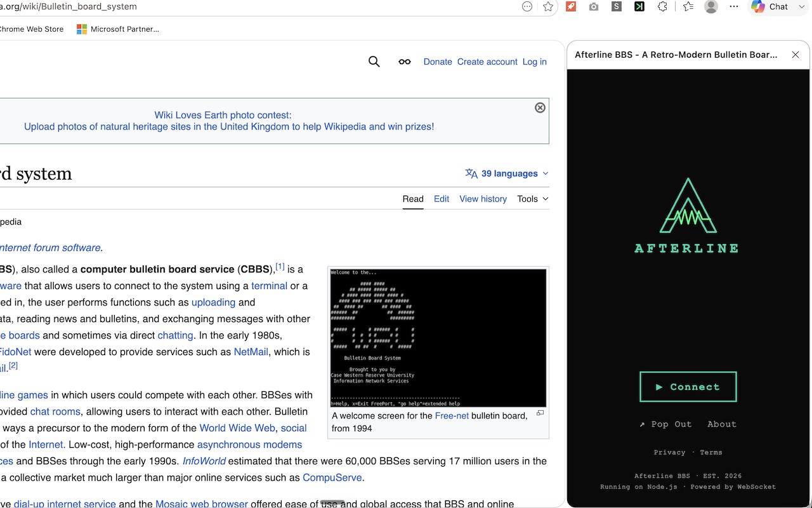Expand the Tools dropdown menu
The height and width of the screenshot is (508, 812).
[533, 199]
